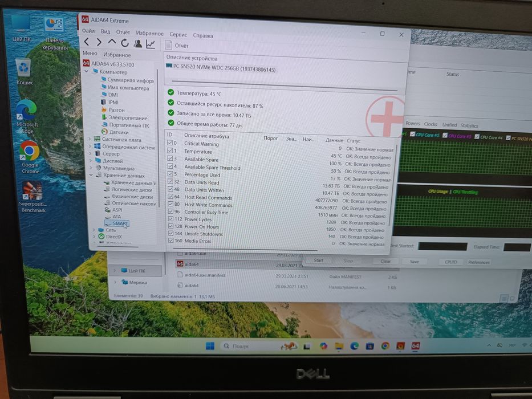
Task: Open the graph toolbar icon in AIDA64
Action: click(151, 44)
